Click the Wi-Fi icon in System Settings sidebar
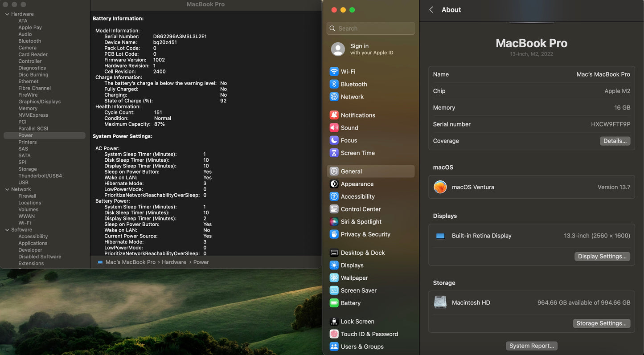Screen dimensions: 644x355 (x=334, y=71)
